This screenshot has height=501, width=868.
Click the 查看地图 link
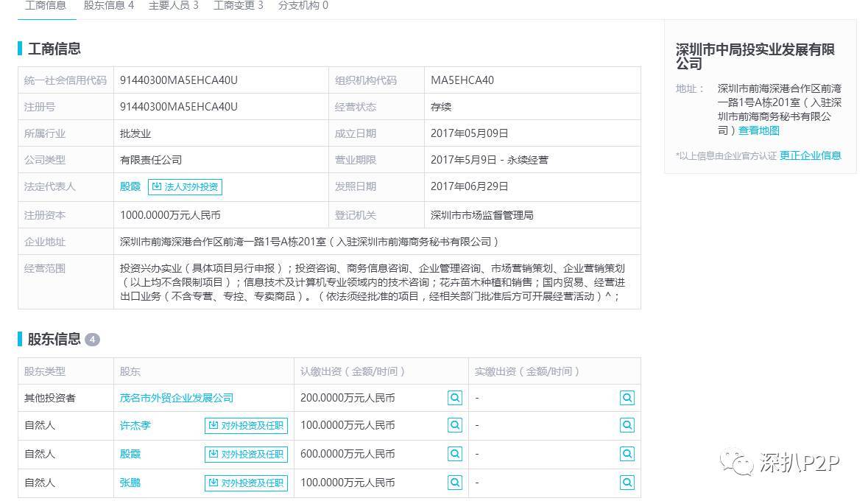(758, 131)
